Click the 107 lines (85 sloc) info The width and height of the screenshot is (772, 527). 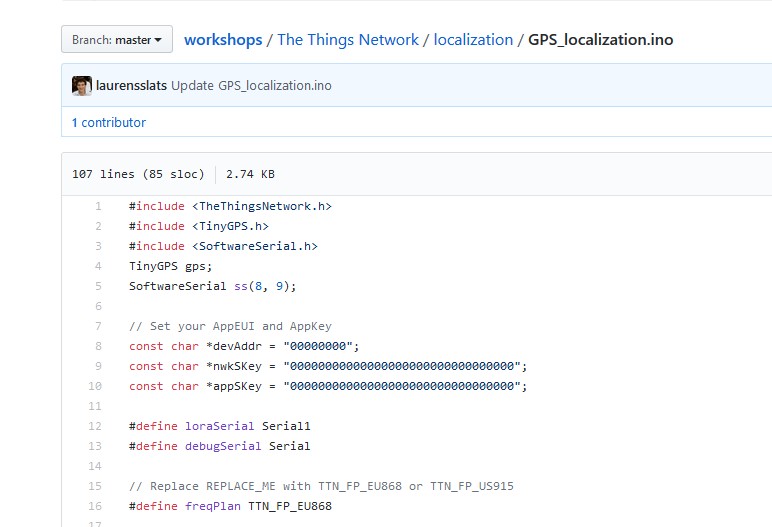pos(138,174)
